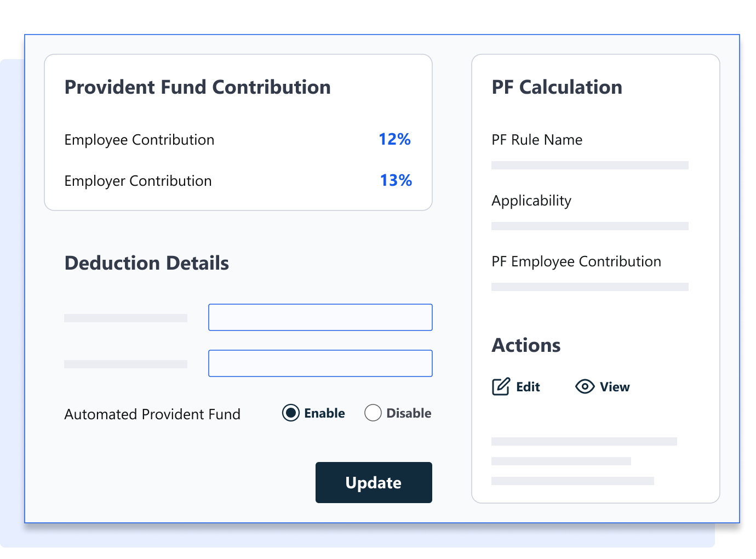Click the Automated Provident Fund label

(152, 414)
